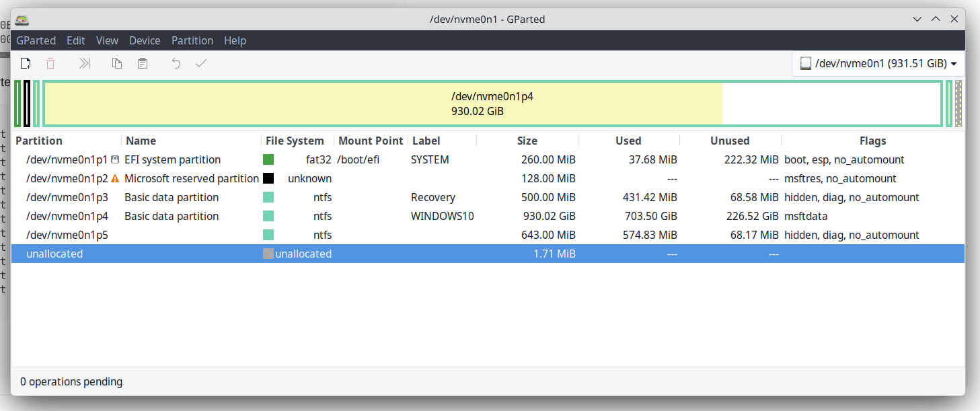Open the View menu
Image resolution: width=980 pixels, height=411 pixels.
point(107,40)
